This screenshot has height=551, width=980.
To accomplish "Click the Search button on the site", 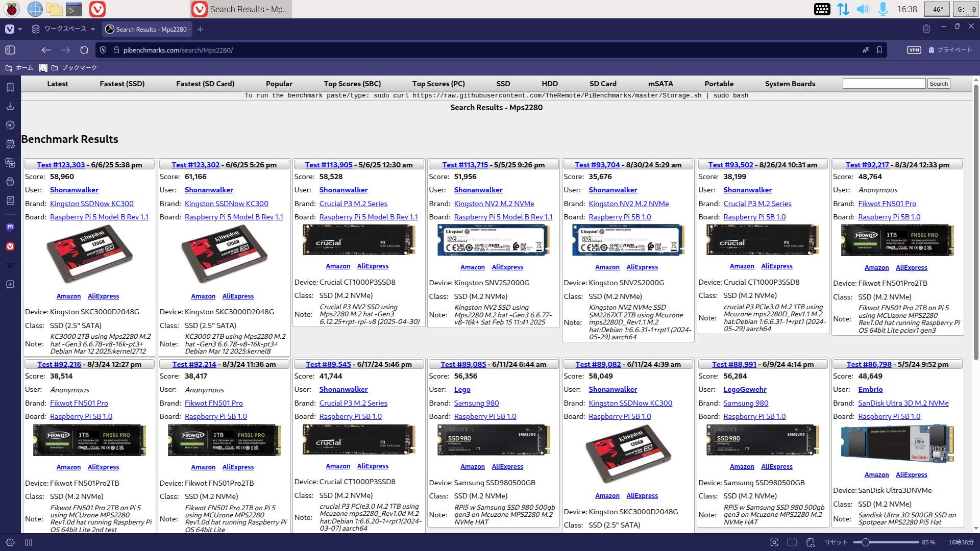I will (x=938, y=84).
